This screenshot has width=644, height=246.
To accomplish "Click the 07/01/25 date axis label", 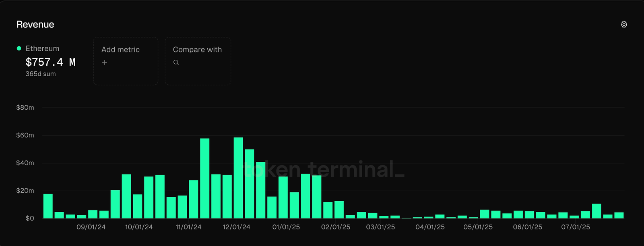I will pyautogui.click(x=576, y=227).
